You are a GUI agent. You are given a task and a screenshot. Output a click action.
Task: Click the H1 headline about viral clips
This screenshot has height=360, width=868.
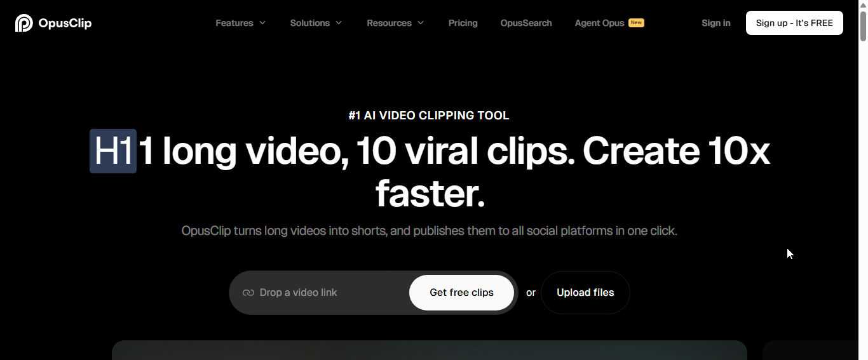430,172
